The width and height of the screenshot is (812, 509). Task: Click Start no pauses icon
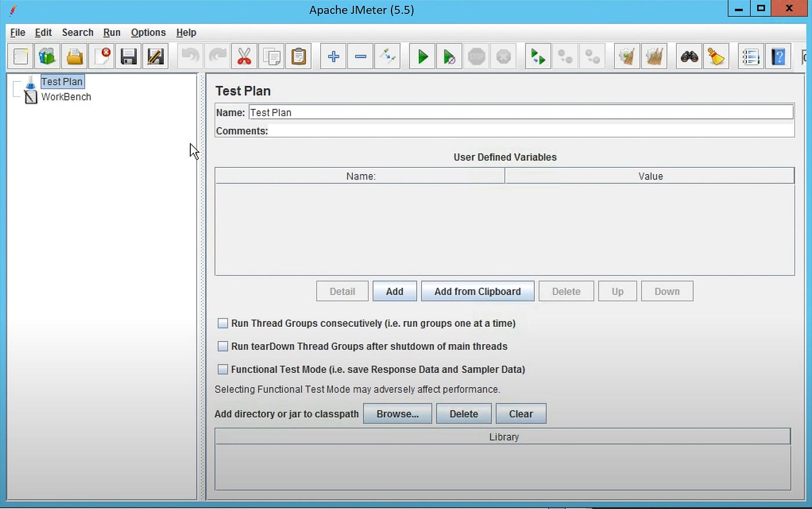[x=449, y=56]
